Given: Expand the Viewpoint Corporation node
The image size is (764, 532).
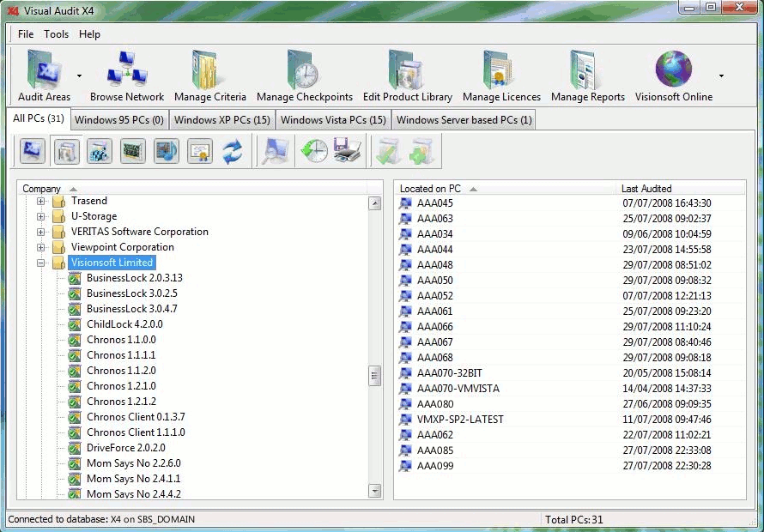Looking at the screenshot, I should click(x=41, y=247).
